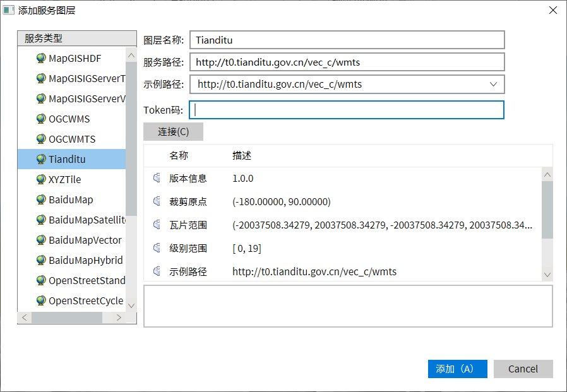Click the globe icon beside BaiduMapHybrid
Image resolution: width=567 pixels, height=392 pixels.
tap(41, 260)
